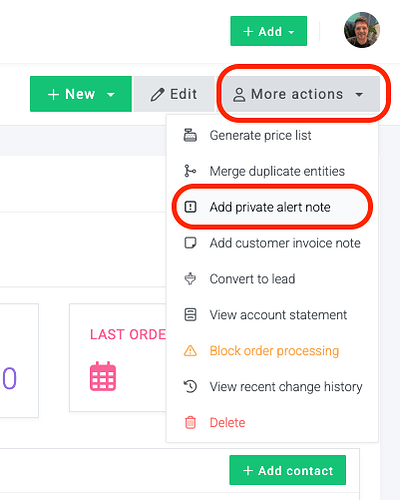The image size is (400, 500).
Task: Open the top + Add dropdown
Action: 269,31
